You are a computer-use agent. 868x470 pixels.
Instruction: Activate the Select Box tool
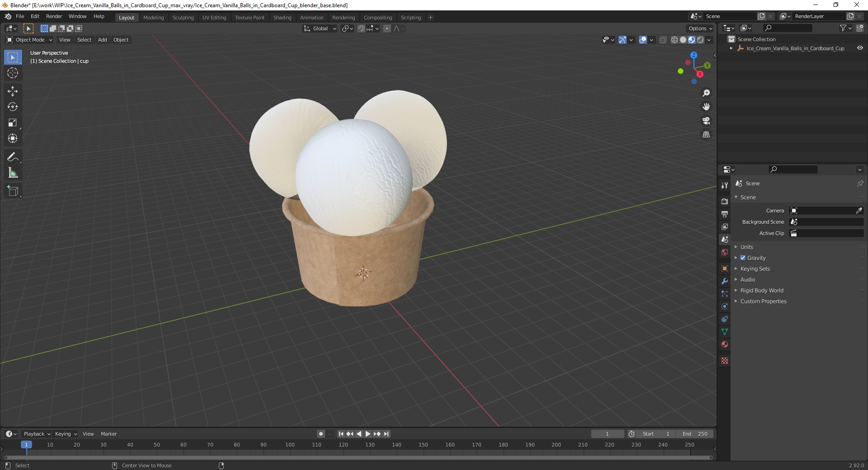pos(13,57)
